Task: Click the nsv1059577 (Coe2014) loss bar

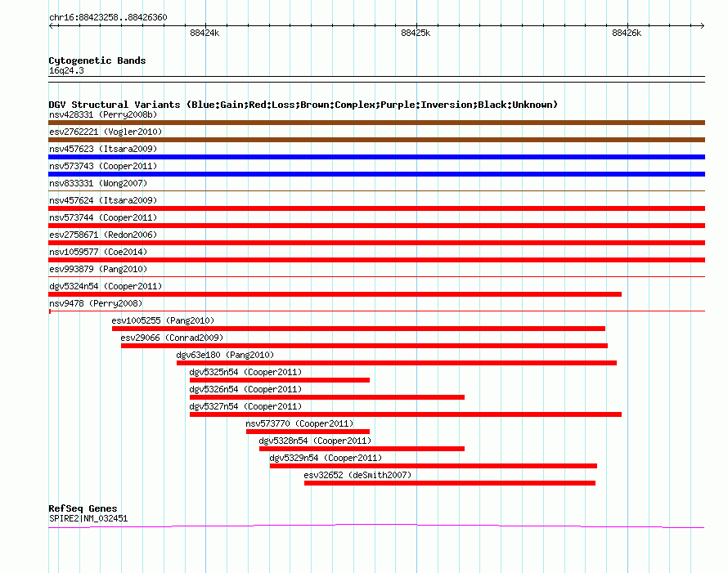Action: click(376, 260)
